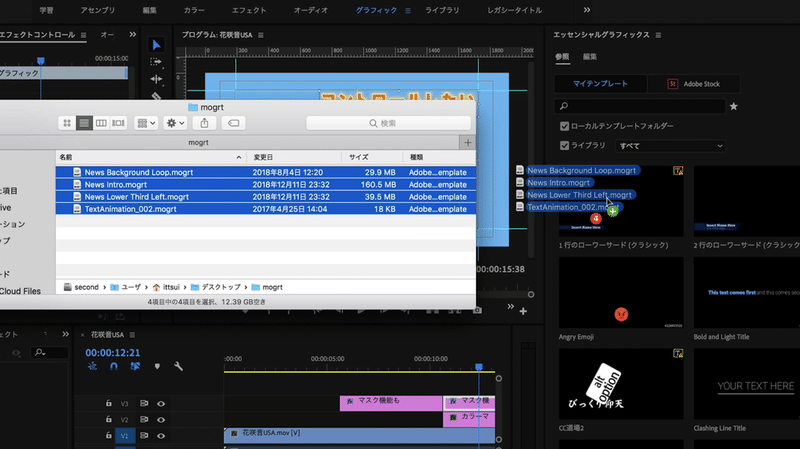
Task: Toggle V1 track output eye
Action: click(161, 436)
